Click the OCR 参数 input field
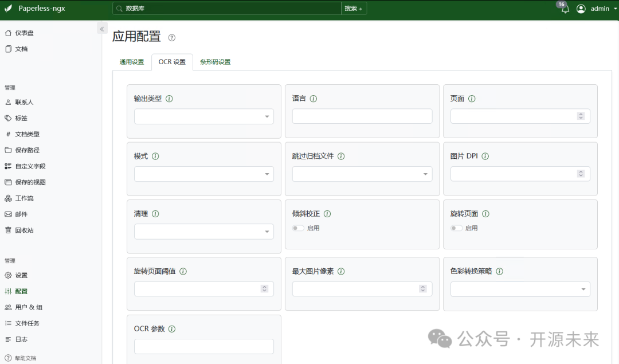The width and height of the screenshot is (619, 364). 203,346
